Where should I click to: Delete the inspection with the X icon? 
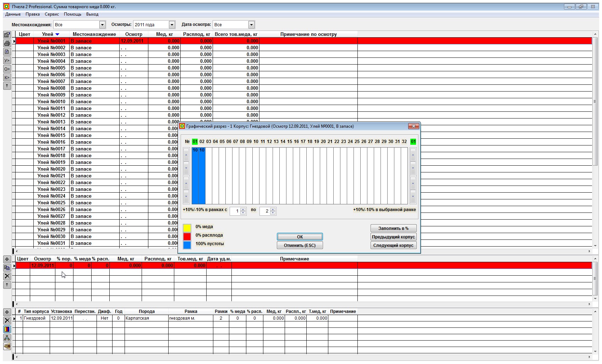(7, 276)
